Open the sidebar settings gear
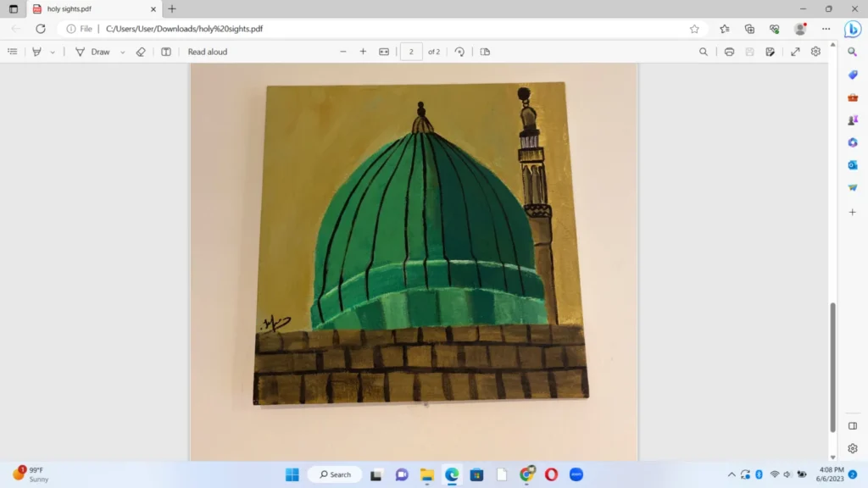Image resolution: width=868 pixels, height=488 pixels. tap(853, 449)
